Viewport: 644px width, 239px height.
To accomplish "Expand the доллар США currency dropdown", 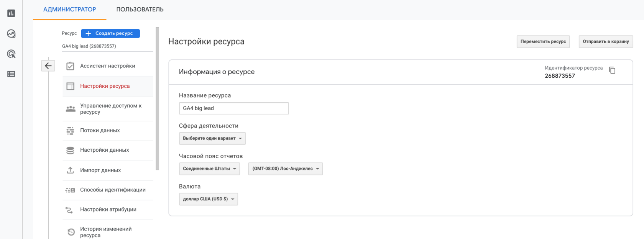I will coord(208,199).
